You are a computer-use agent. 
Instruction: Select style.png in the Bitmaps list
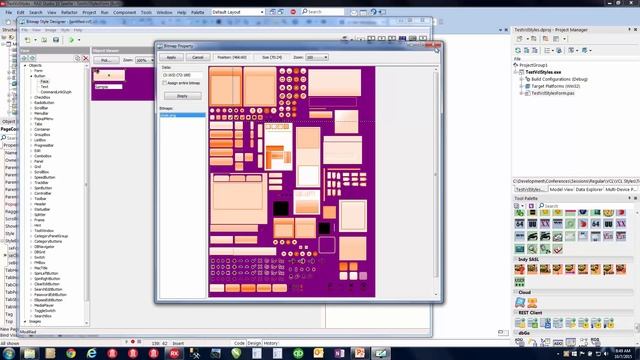click(182, 115)
